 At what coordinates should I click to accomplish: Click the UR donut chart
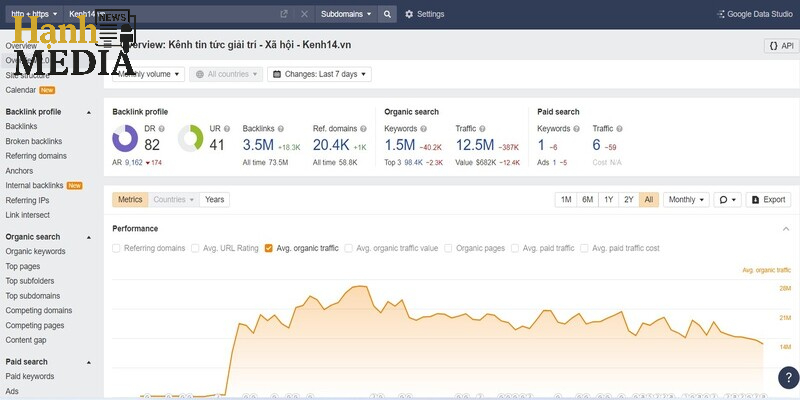(190, 138)
